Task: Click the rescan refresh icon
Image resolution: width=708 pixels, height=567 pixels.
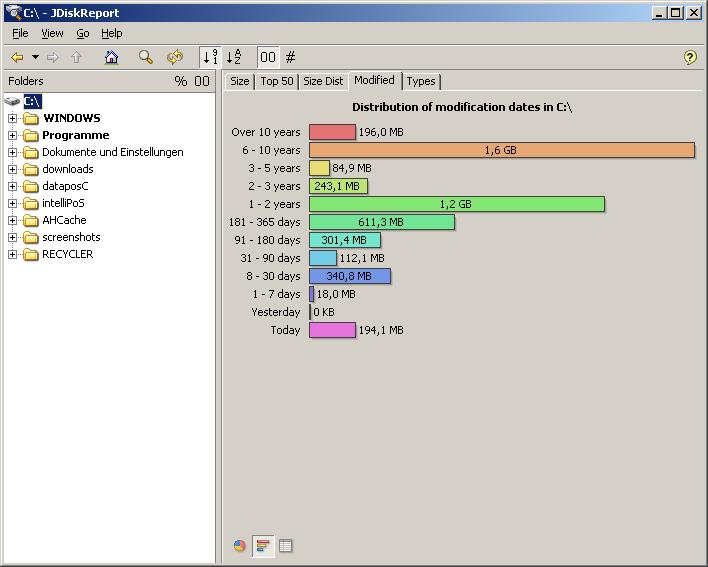Action: tap(175, 57)
